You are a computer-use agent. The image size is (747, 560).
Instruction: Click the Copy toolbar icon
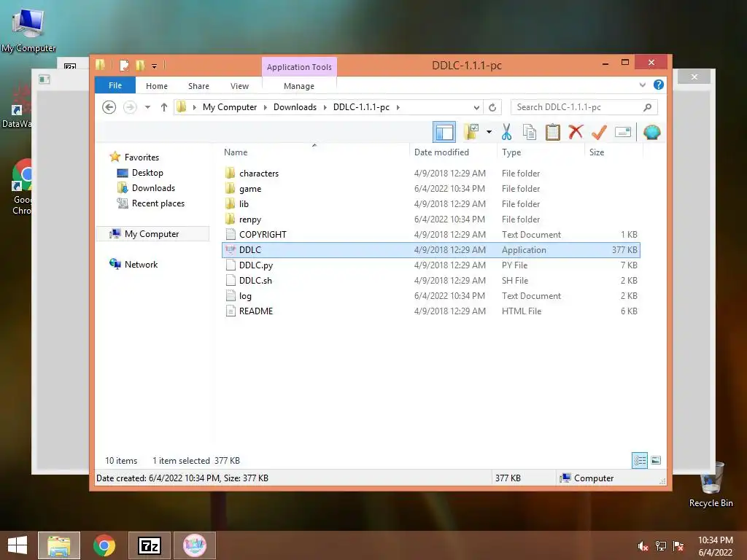point(530,132)
